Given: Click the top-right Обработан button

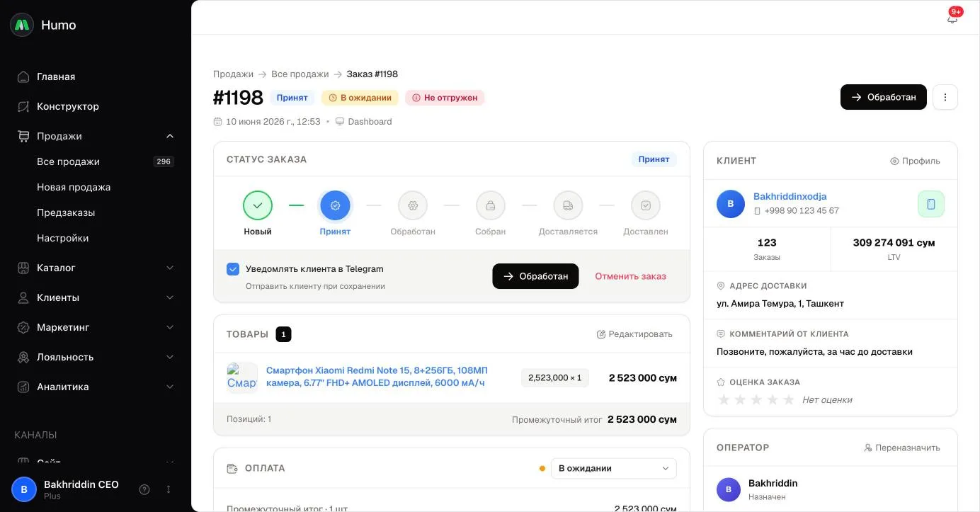Looking at the screenshot, I should pyautogui.click(x=883, y=97).
